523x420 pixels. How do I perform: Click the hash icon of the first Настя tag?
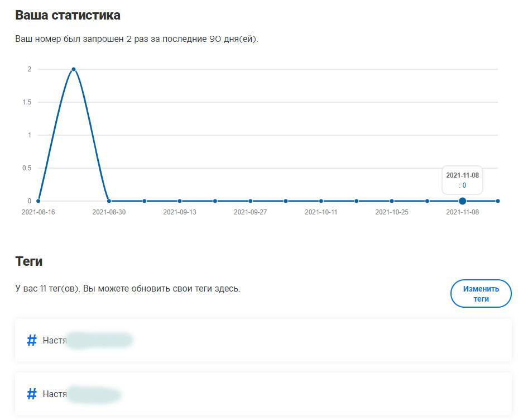pyautogui.click(x=32, y=340)
